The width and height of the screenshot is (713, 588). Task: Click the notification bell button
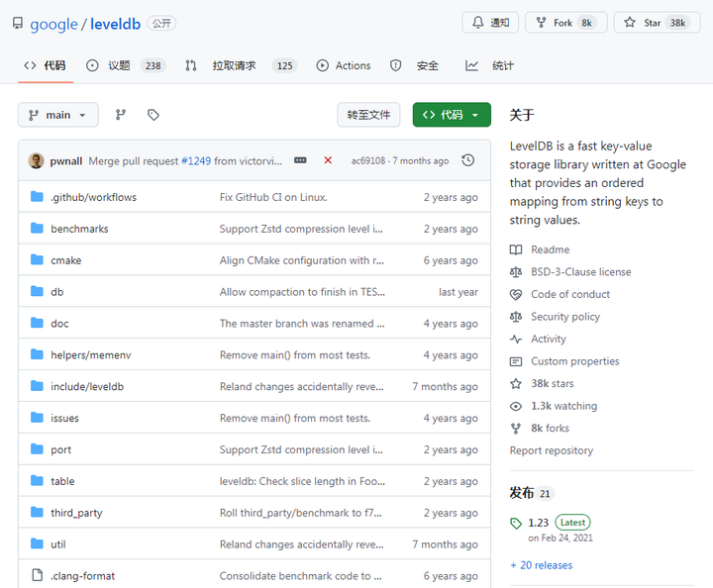[490, 23]
